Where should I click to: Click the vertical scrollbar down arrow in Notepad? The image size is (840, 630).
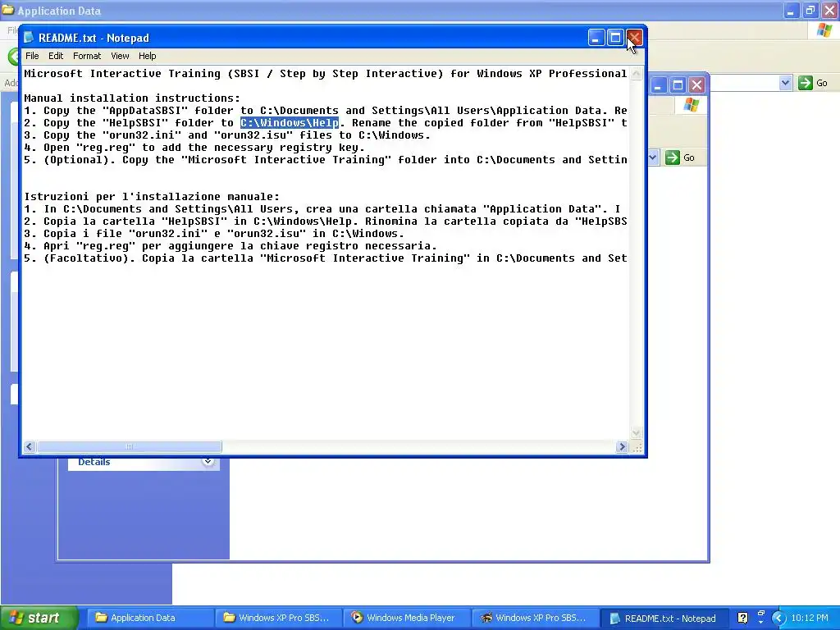pyautogui.click(x=637, y=433)
